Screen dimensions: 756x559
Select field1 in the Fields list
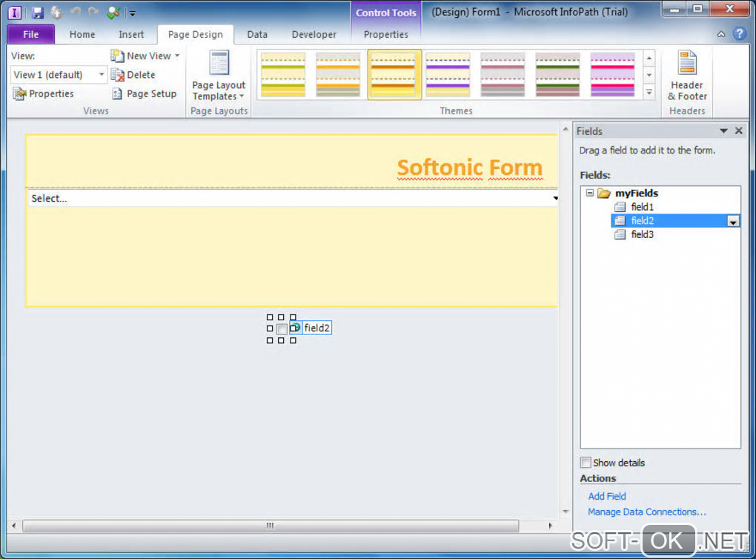click(x=642, y=207)
